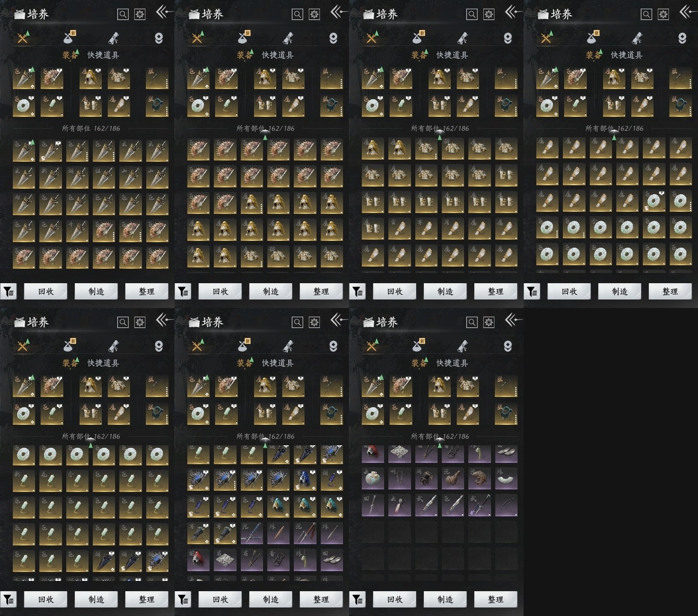Click 回收 button in the top-left panel
The height and width of the screenshot is (616, 698).
tap(46, 292)
